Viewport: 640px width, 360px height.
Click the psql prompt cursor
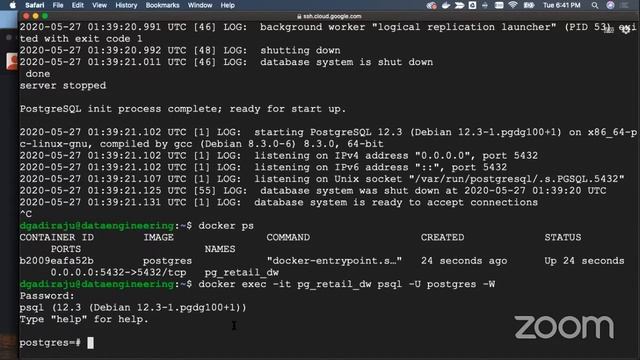click(90, 343)
